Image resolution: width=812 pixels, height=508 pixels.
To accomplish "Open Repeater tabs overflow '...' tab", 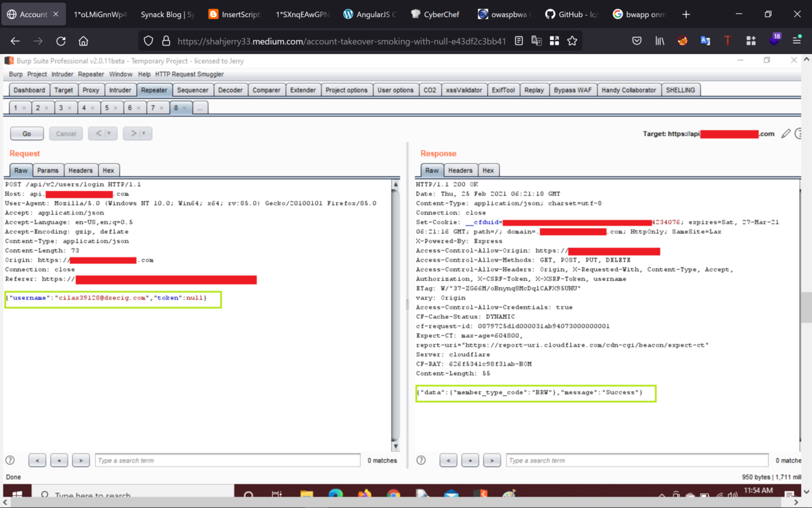I will click(200, 108).
